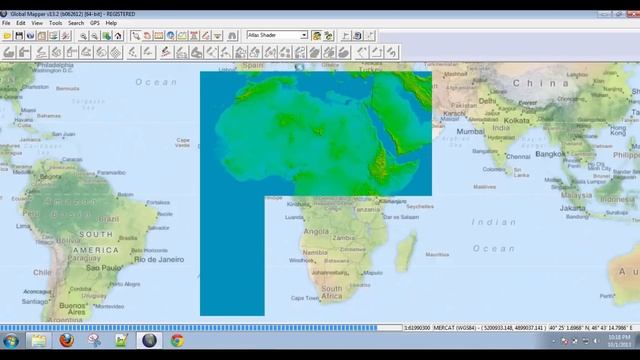Click the Open Data Files folder icon

coord(7,36)
